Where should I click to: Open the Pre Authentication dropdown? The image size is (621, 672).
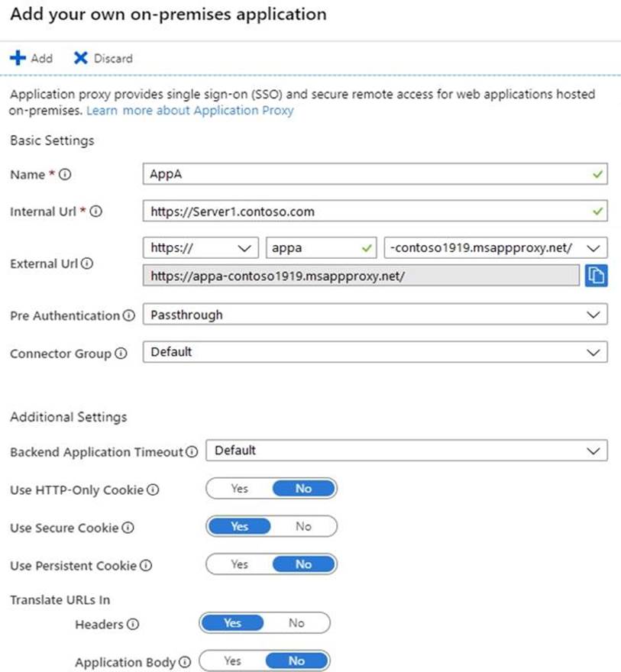coord(374,315)
